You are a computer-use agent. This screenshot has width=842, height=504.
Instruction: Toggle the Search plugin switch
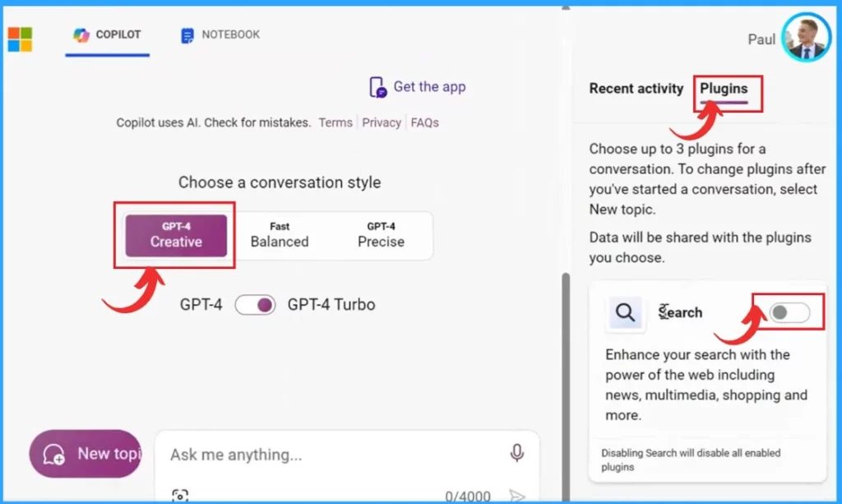point(789,312)
